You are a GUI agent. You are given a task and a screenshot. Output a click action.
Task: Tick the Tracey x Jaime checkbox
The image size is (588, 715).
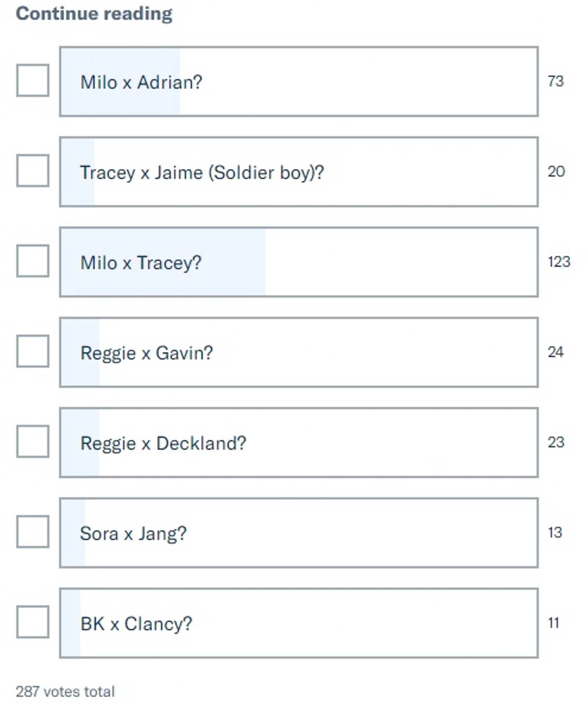pos(33,171)
